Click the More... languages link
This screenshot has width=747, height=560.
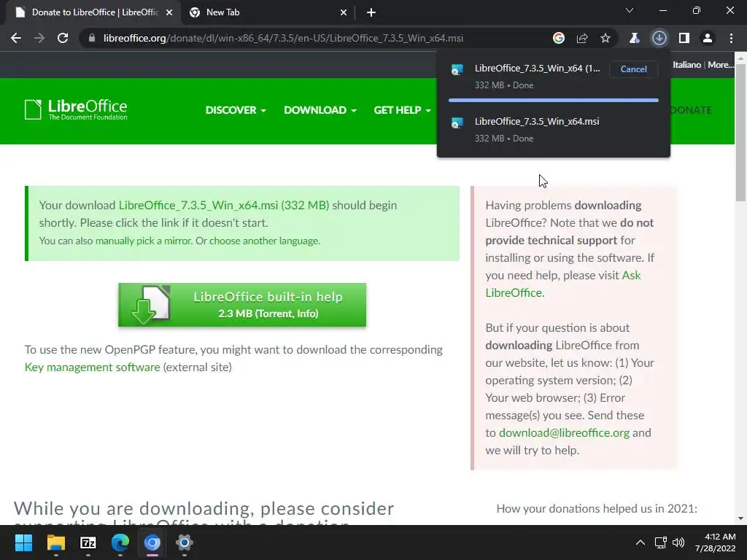721,65
